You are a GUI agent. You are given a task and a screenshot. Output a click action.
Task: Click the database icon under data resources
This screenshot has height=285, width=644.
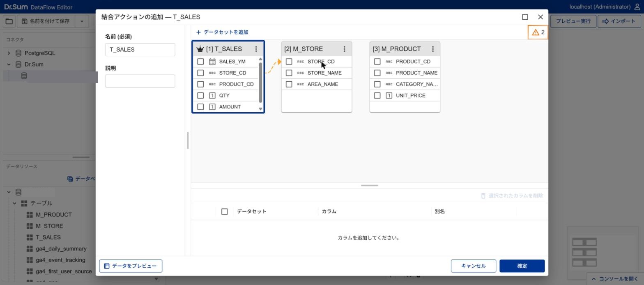[18, 192]
